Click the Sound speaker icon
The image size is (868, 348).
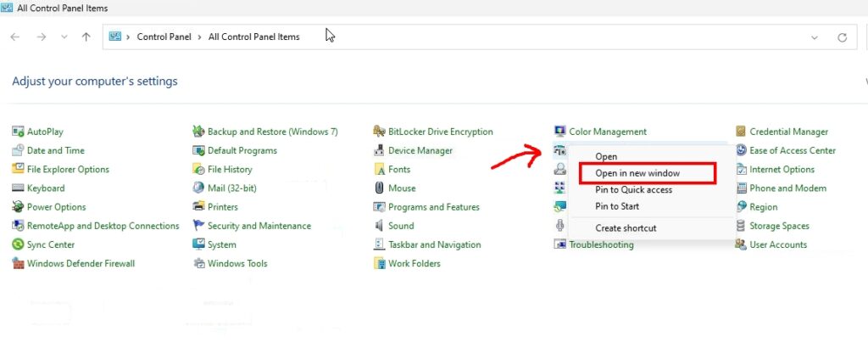(379, 226)
